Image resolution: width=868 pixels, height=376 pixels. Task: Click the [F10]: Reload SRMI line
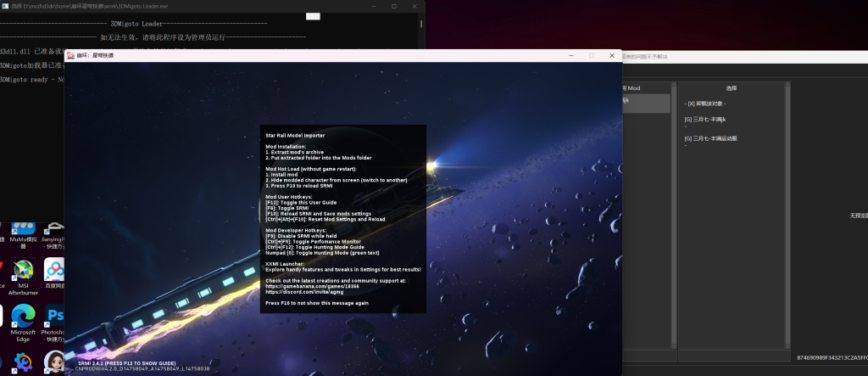[x=319, y=214]
